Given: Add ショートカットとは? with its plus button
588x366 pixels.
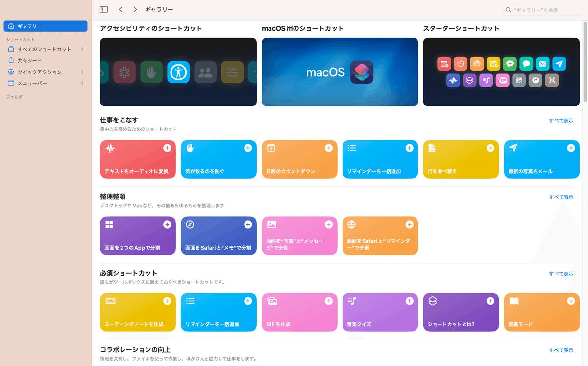Looking at the screenshot, I should pyautogui.click(x=490, y=301).
